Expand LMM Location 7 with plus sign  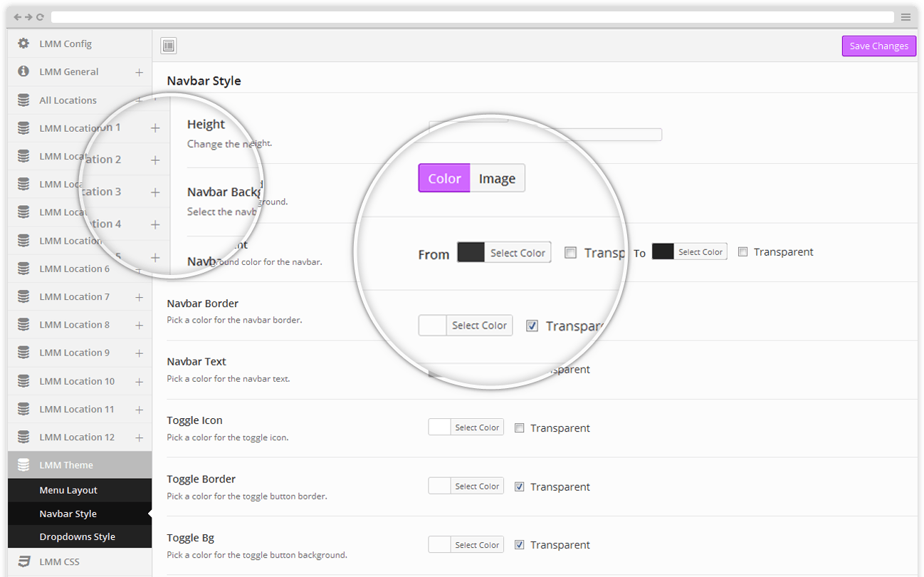tap(139, 297)
